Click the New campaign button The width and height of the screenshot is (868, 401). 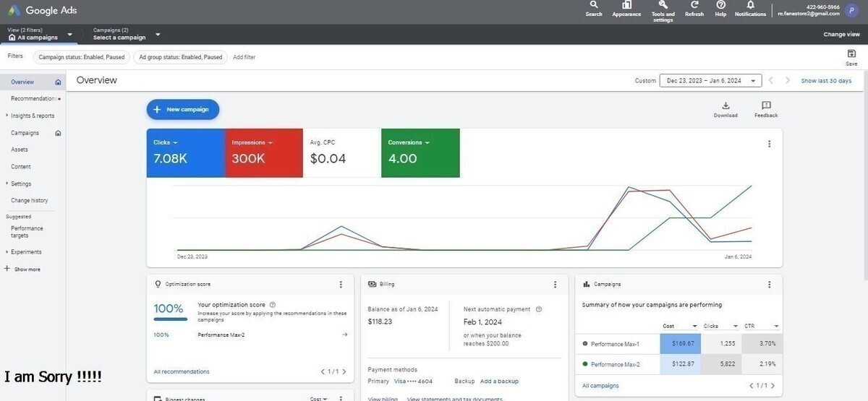coord(182,110)
